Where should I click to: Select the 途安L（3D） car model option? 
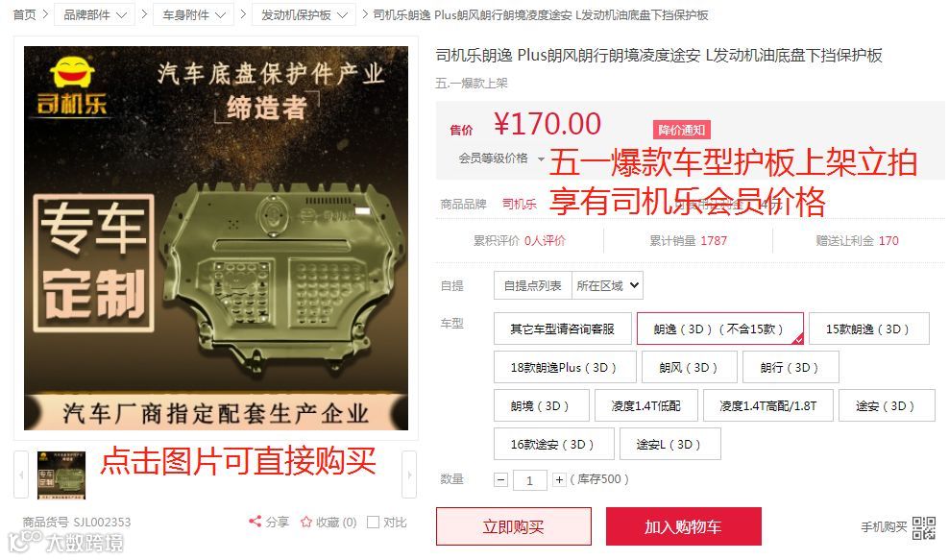[669, 445]
